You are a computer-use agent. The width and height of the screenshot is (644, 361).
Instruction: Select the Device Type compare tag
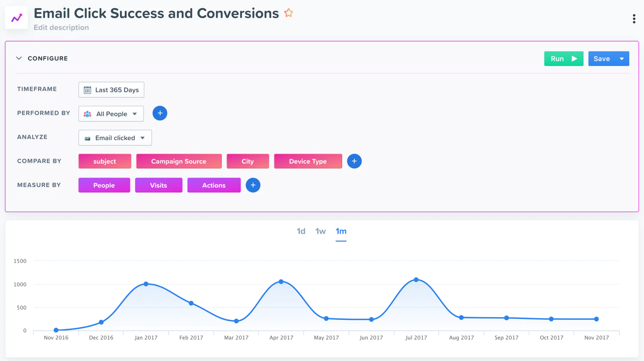point(308,161)
